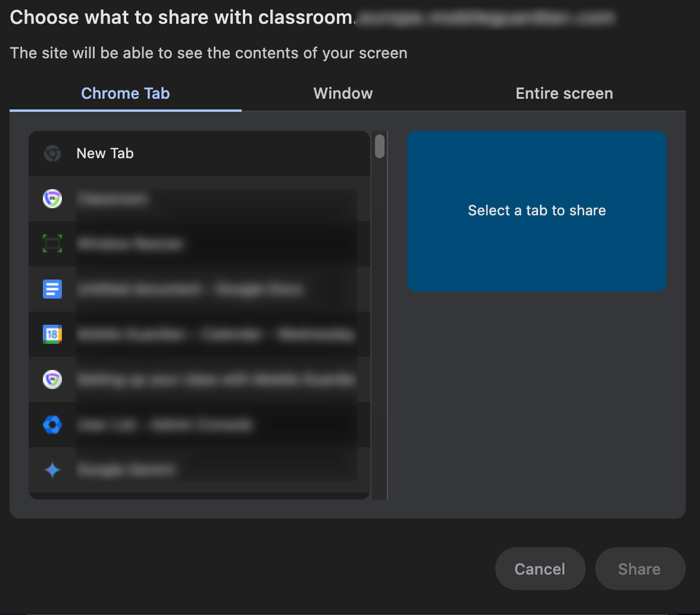Click the lower Mobile Guardian shield icon

(52, 379)
